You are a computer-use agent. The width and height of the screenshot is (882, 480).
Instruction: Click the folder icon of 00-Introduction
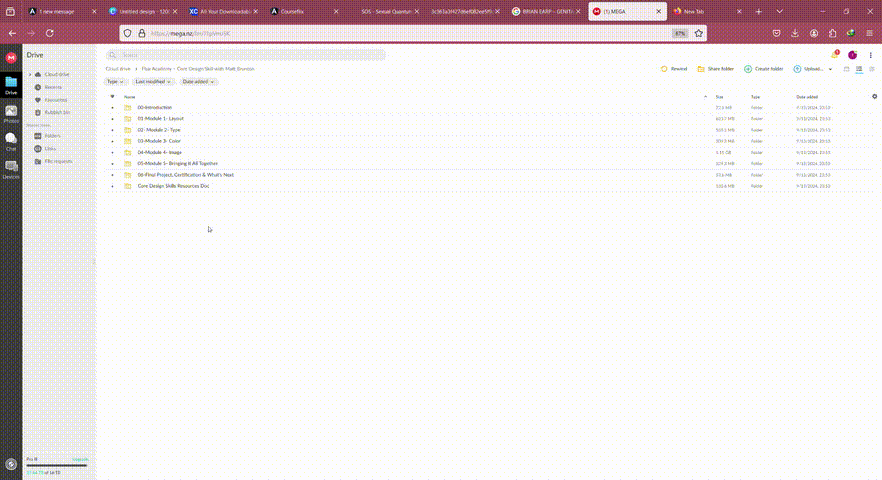(128, 107)
